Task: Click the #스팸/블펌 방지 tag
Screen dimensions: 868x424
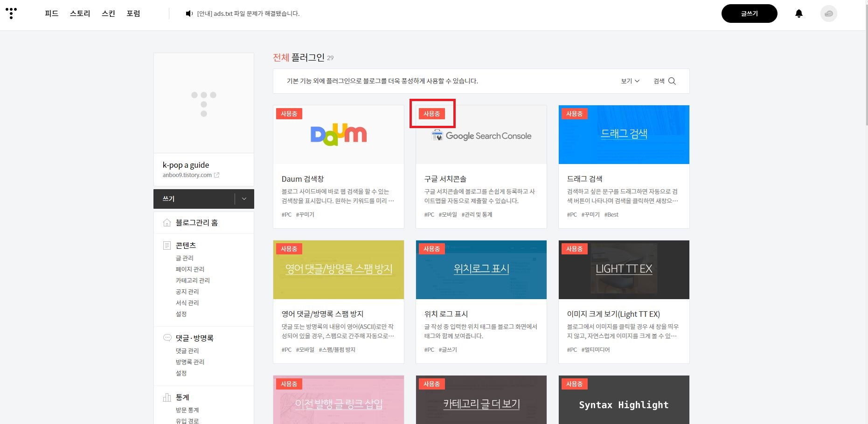Action: tap(337, 350)
